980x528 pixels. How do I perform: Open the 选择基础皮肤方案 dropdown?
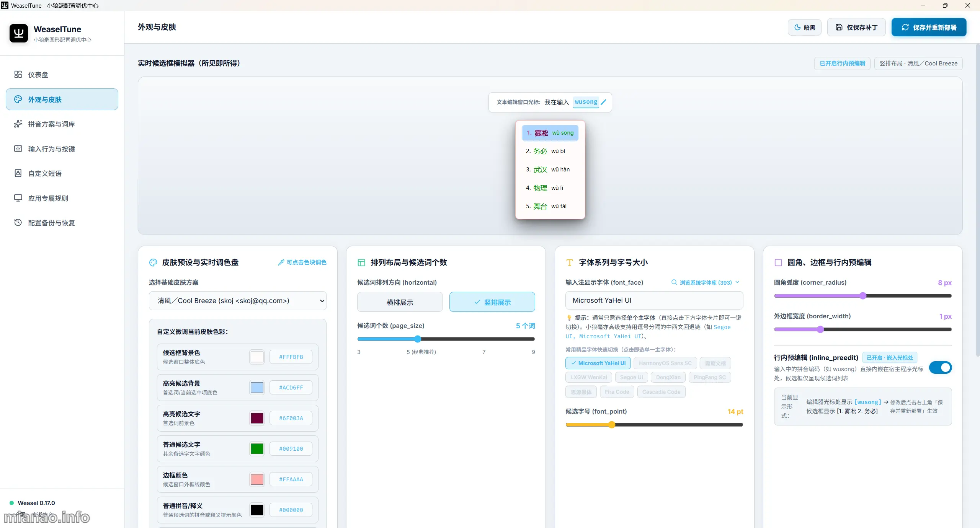click(x=237, y=301)
